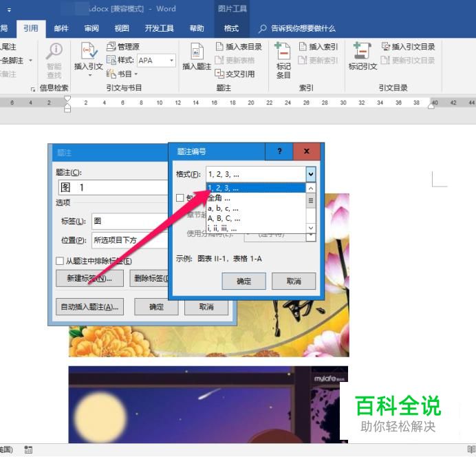
Task: Select the 'i, ii, iii, ...' format option
Action: pyautogui.click(x=256, y=228)
